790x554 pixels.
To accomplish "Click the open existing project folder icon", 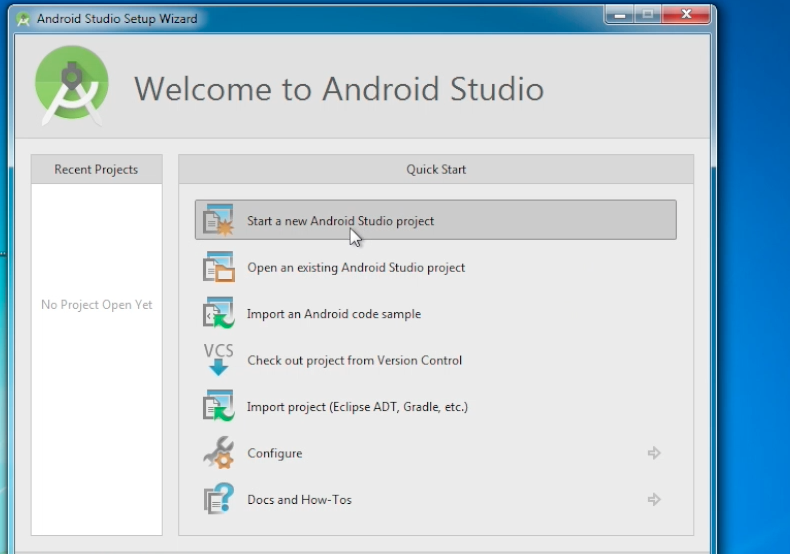I will [218, 267].
